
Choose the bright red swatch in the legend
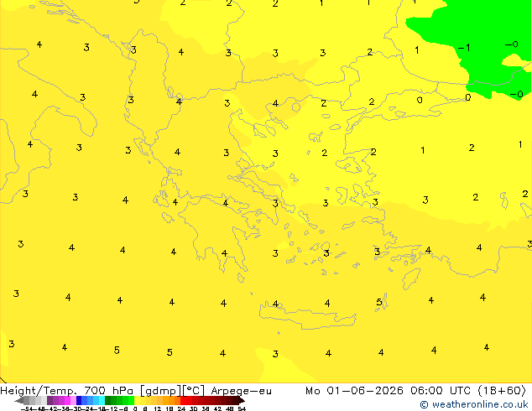coord(183,400)
